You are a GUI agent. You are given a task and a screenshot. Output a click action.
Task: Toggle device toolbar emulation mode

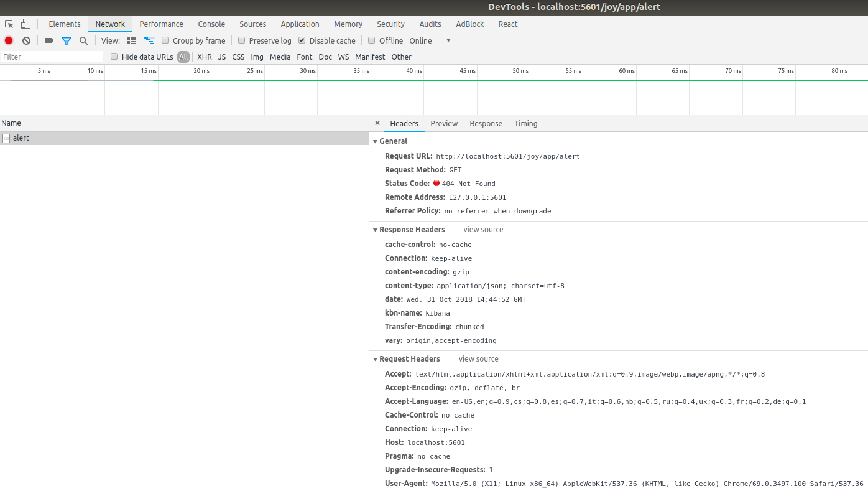click(25, 23)
